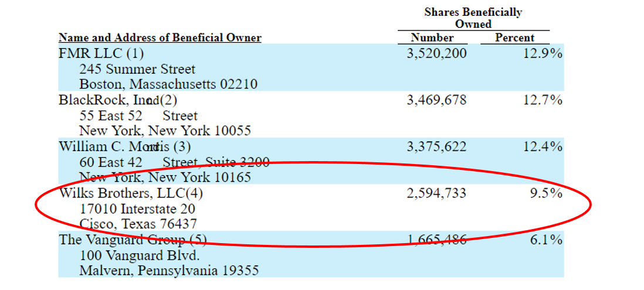This screenshot has height=290, width=644.
Task: Click the 12.4% value
Action: [x=543, y=147]
